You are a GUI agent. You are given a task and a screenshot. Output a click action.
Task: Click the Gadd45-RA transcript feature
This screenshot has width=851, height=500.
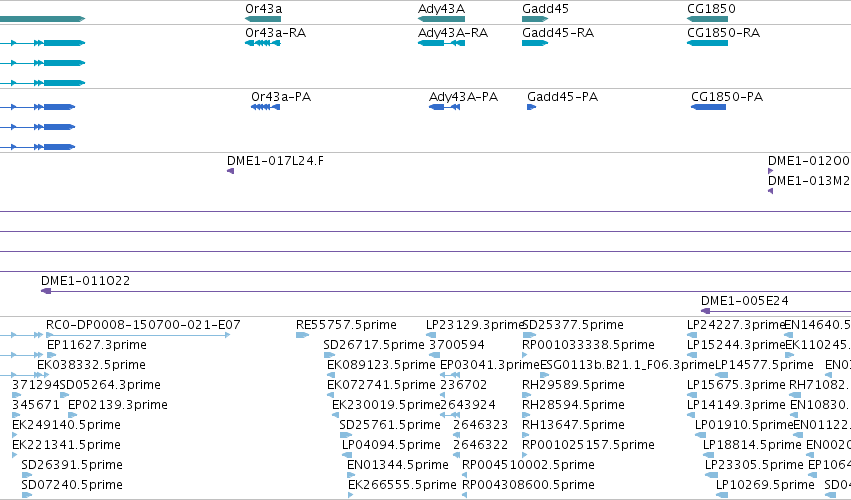pyautogui.click(x=535, y=43)
